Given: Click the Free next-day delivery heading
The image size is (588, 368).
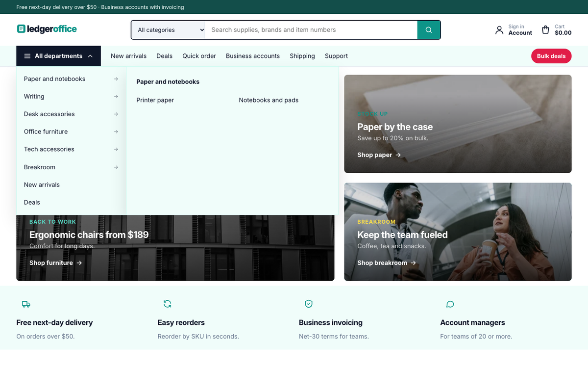Looking at the screenshot, I should click(x=54, y=322).
